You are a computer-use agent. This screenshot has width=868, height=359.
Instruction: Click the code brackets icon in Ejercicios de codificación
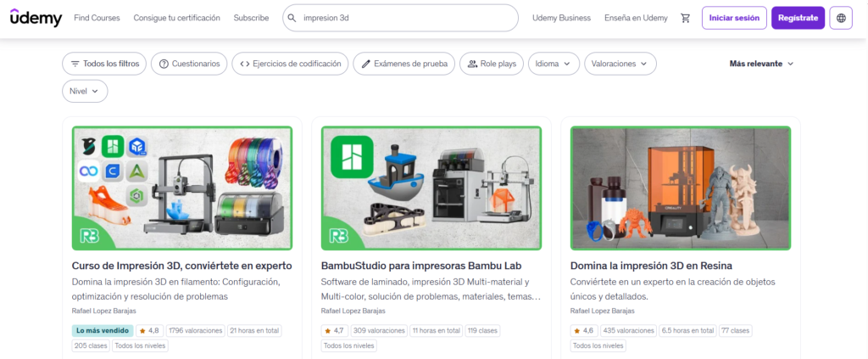click(245, 64)
